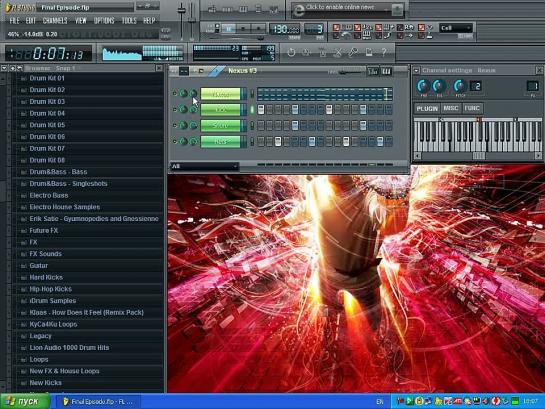
Task: Click the FX channel box showing 1
Action: click(x=533, y=86)
